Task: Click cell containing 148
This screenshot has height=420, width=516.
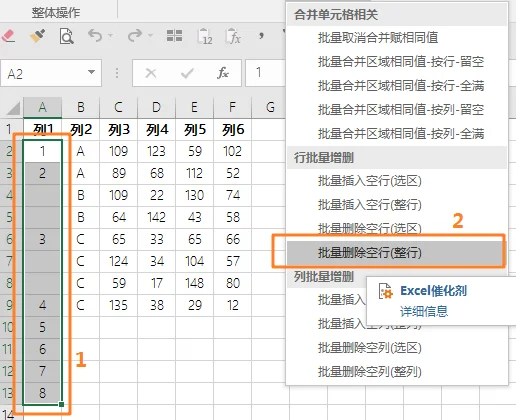Action: 194,283
